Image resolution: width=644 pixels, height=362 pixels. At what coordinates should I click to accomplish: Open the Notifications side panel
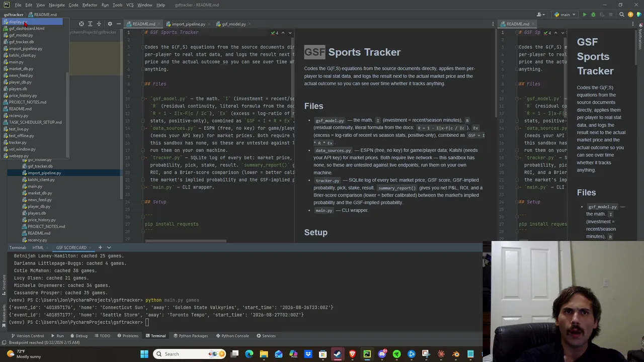click(x=640, y=38)
